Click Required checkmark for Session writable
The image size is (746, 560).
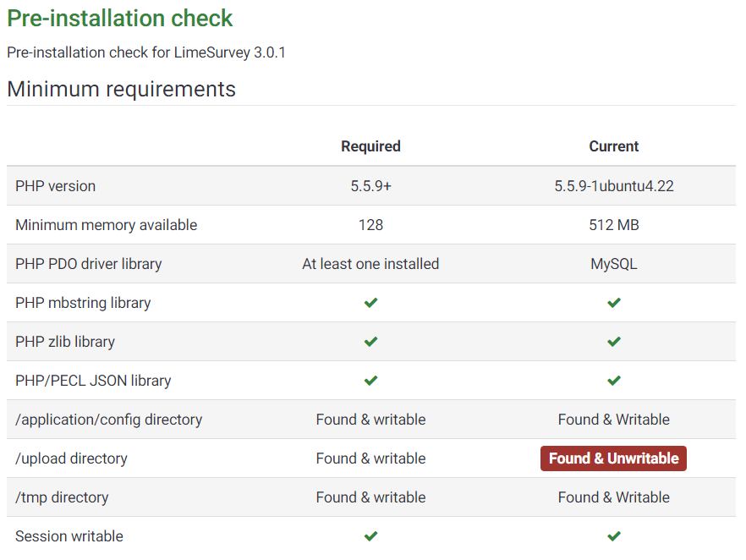point(370,536)
